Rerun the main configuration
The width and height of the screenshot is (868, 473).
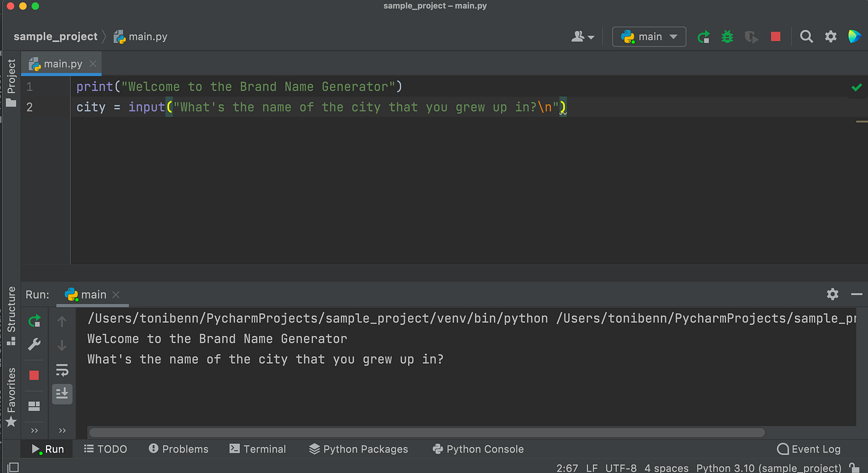(x=704, y=37)
